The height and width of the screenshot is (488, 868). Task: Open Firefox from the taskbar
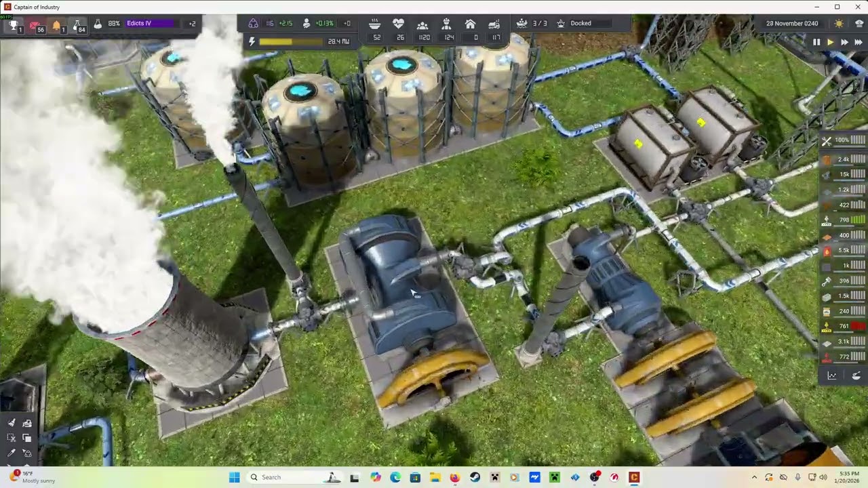454,477
